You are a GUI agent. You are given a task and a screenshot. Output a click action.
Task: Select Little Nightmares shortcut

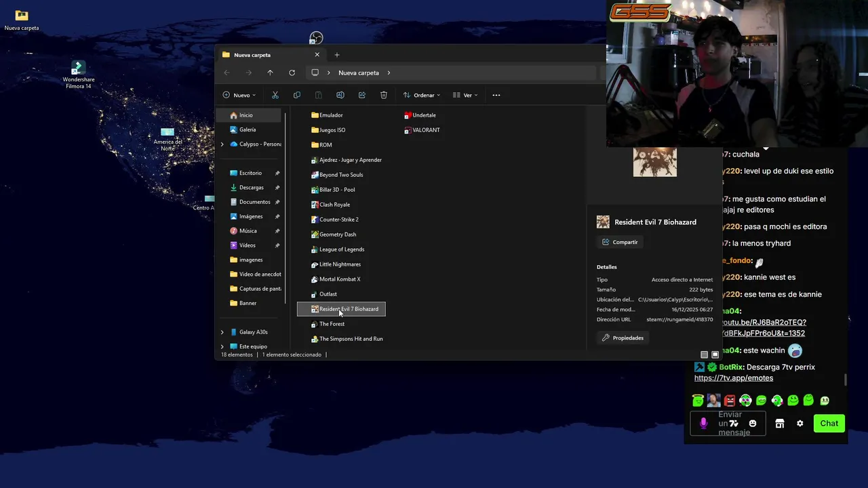pyautogui.click(x=336, y=264)
